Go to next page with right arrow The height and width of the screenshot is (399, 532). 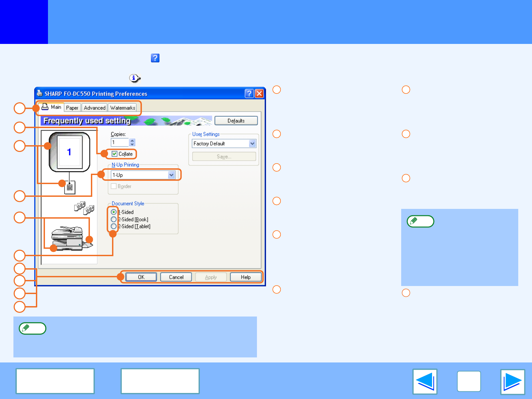point(512,382)
